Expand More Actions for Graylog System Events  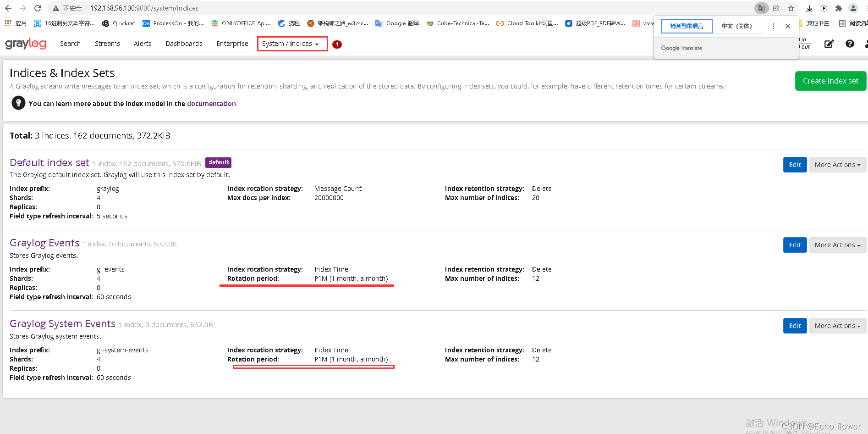(x=837, y=326)
